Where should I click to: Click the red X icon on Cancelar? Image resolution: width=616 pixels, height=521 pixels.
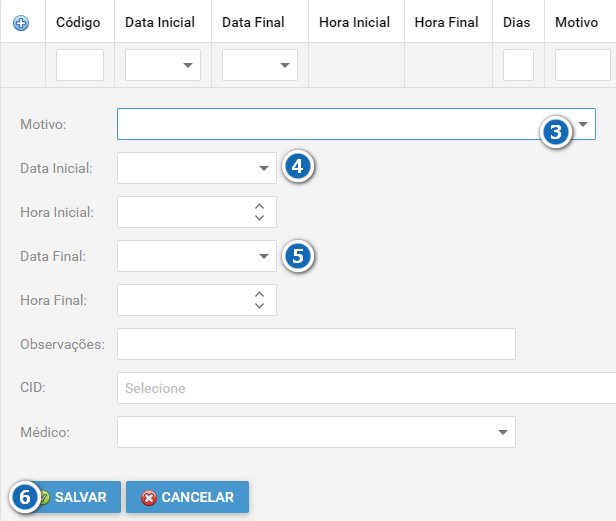(149, 497)
